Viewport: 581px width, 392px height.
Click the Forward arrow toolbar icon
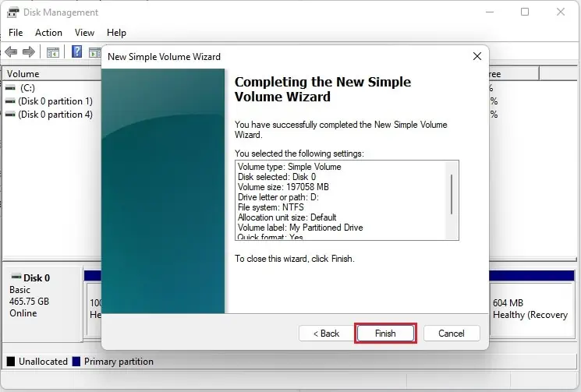coord(29,52)
